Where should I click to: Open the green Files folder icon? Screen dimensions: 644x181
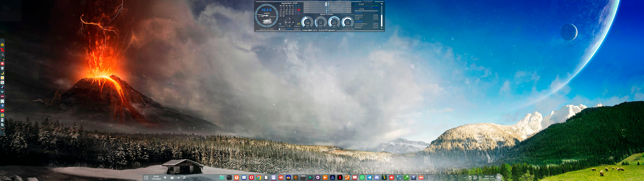[x=222, y=177]
